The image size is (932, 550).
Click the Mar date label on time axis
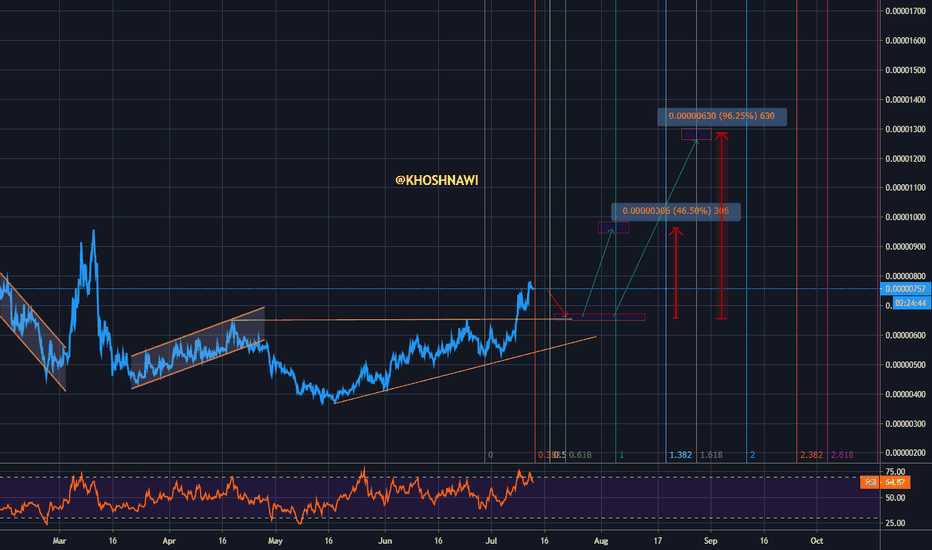click(x=59, y=541)
